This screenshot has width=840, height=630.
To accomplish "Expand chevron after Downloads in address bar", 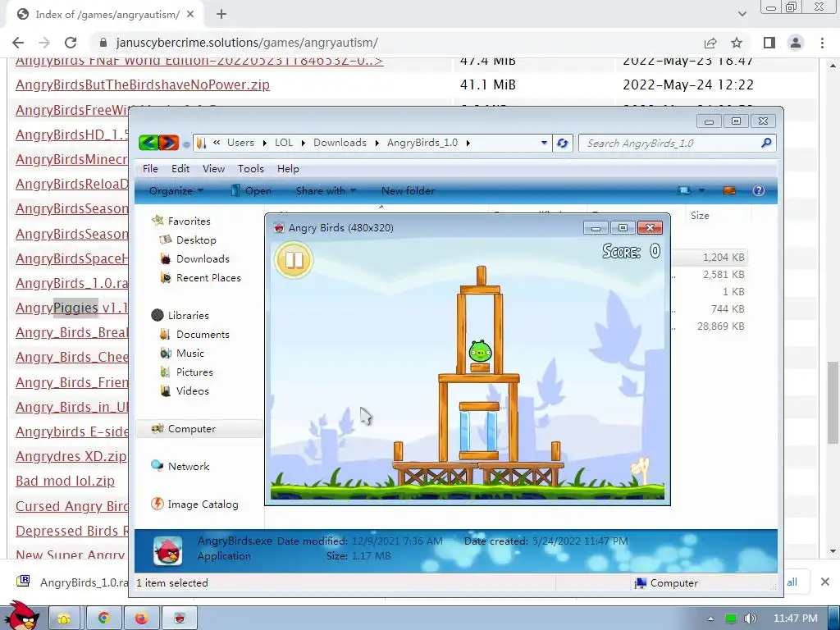I will 377,143.
